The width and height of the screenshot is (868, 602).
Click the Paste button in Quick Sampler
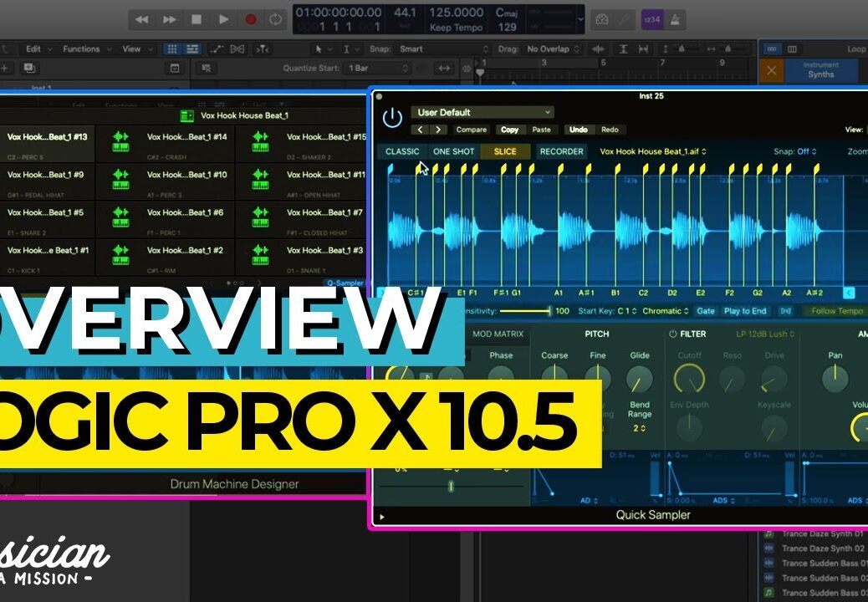541,130
